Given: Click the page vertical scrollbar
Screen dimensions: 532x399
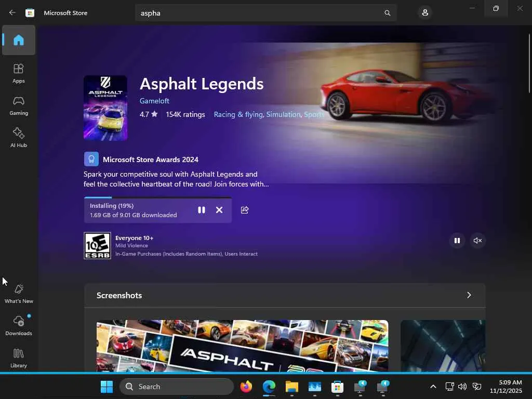Looking at the screenshot, I should (529, 63).
